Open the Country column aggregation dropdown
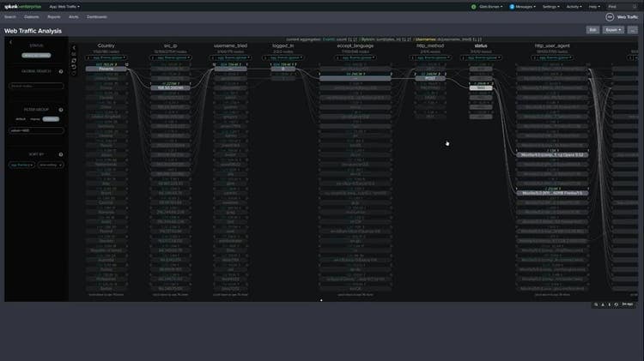 tap(106, 57)
